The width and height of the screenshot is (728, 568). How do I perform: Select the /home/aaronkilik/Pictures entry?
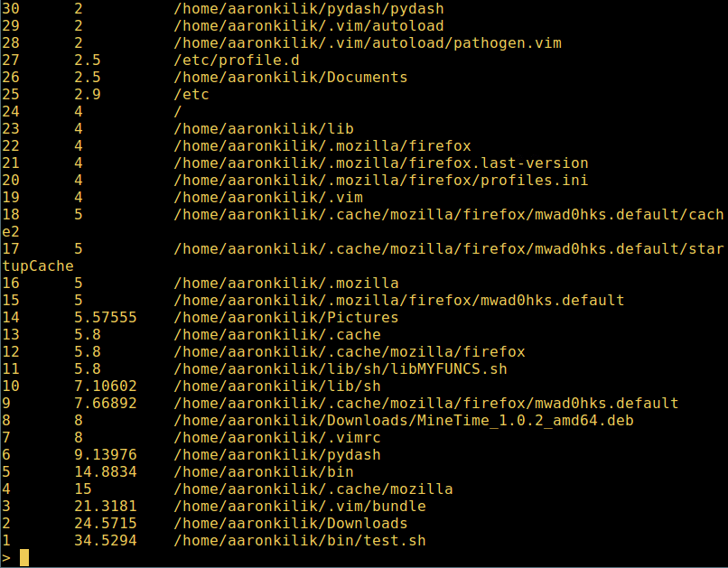[285, 318]
